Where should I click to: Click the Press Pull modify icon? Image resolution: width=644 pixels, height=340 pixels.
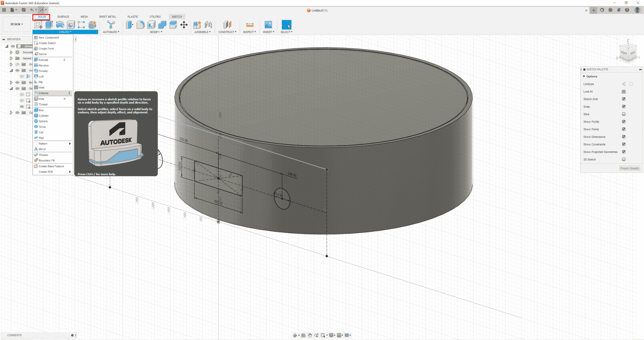(130, 25)
